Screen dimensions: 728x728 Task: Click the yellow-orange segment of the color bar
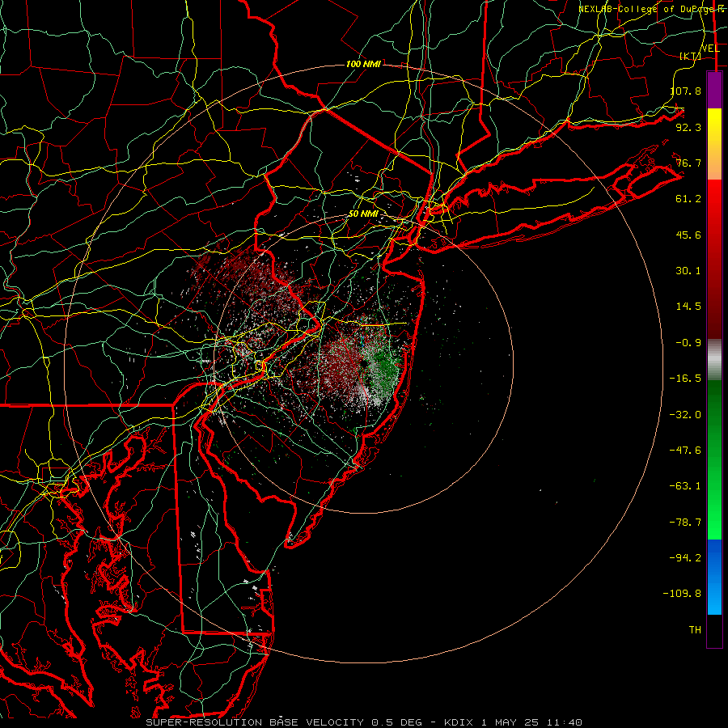click(714, 144)
